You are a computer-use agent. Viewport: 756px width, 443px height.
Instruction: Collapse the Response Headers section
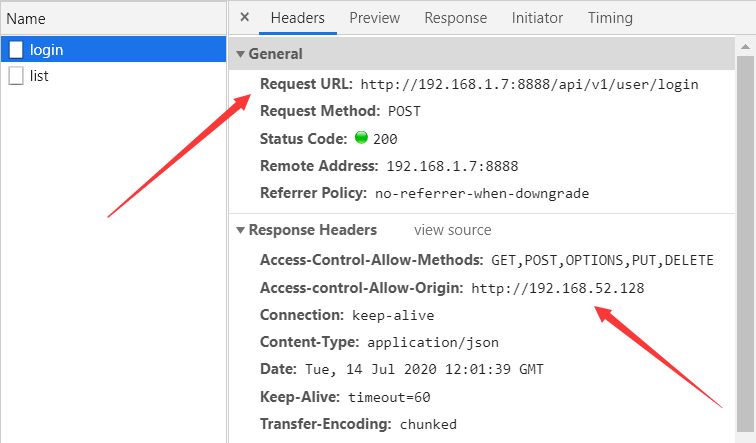pos(240,230)
